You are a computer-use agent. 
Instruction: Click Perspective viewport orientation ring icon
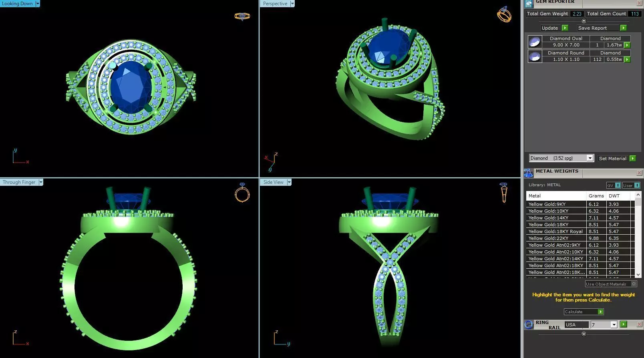pyautogui.click(x=504, y=14)
